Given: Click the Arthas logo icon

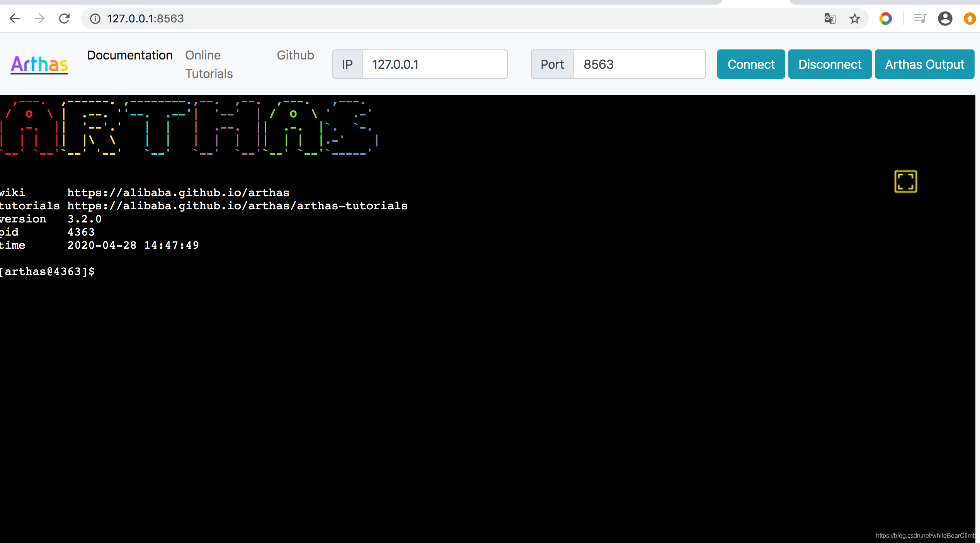Looking at the screenshot, I should tap(39, 63).
